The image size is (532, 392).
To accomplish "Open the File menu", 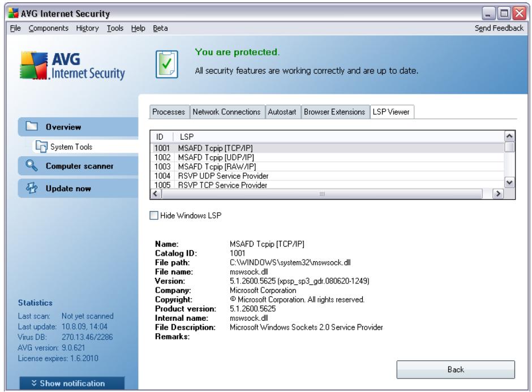I will 15,28.
